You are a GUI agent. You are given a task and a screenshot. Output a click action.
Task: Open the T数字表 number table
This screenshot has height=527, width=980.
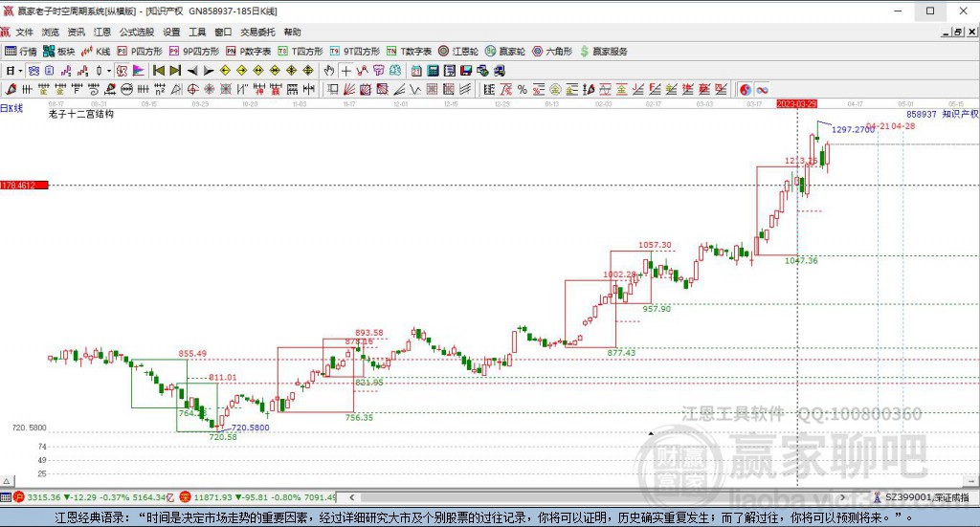(409, 52)
